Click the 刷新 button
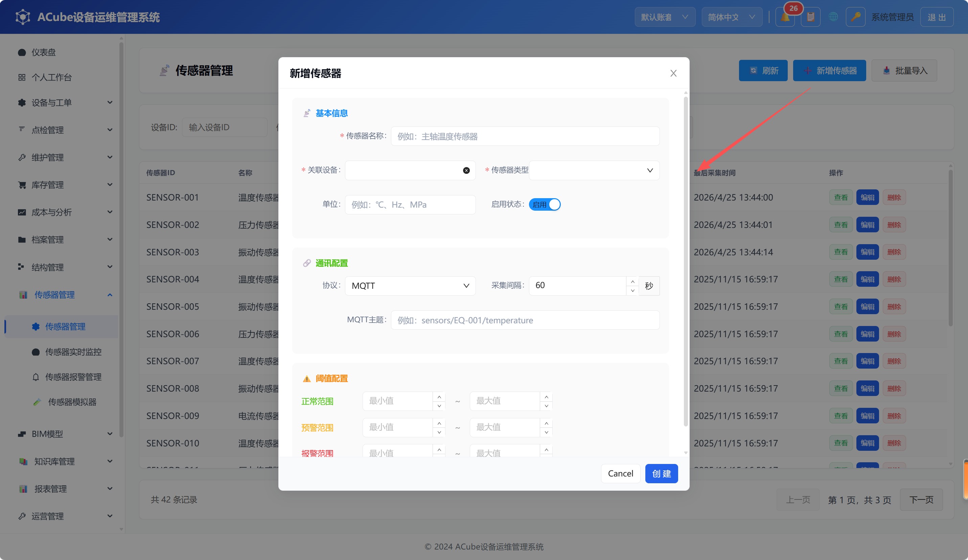968x560 pixels. coord(763,70)
